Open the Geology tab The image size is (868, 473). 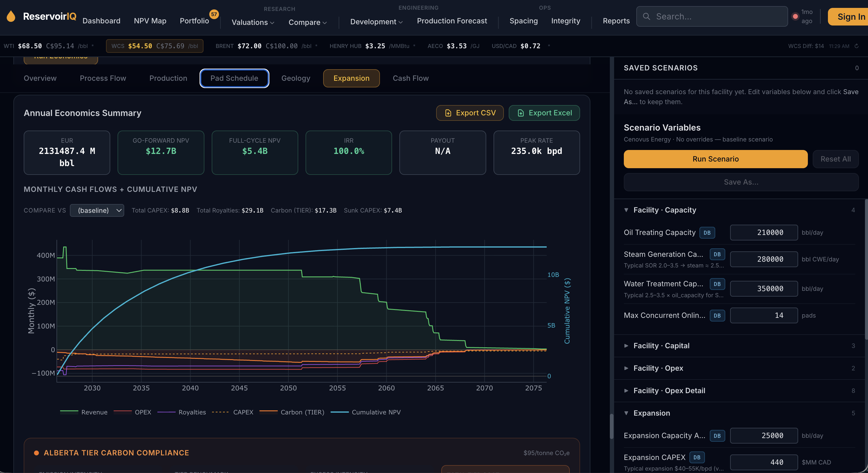pyautogui.click(x=296, y=78)
